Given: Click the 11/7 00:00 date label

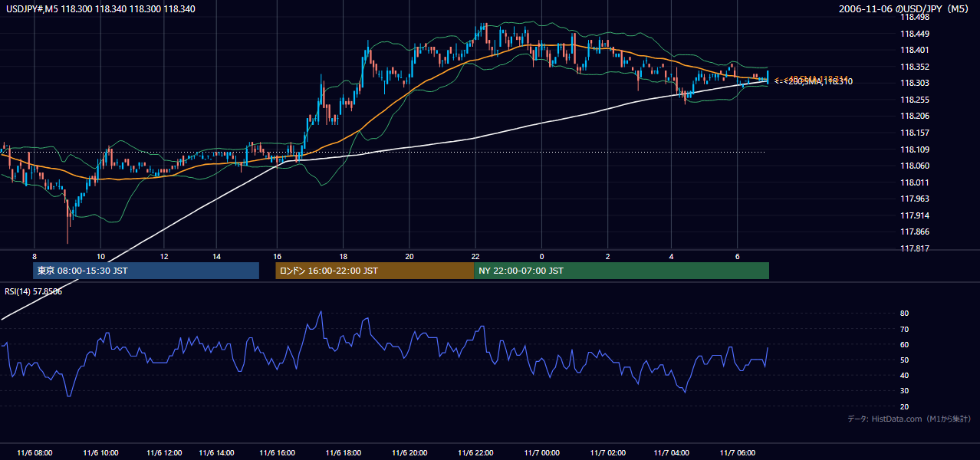Looking at the screenshot, I should pyautogui.click(x=541, y=453).
